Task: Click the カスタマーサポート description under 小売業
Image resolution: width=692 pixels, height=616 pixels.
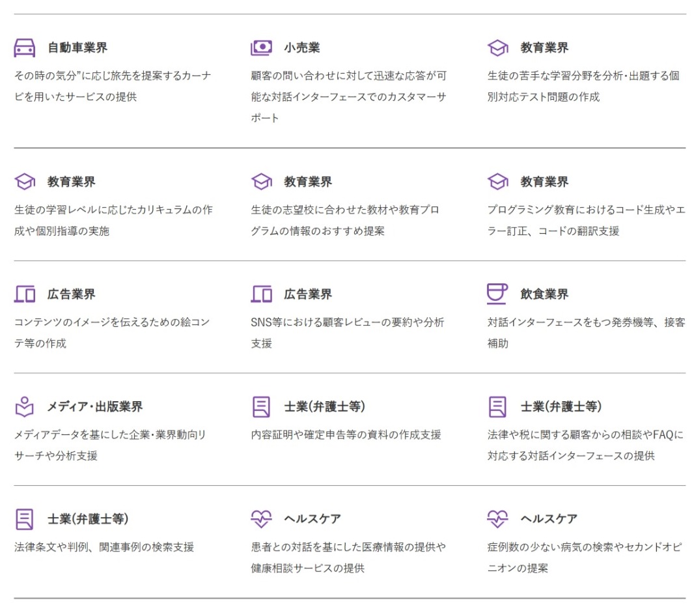Action: click(348, 96)
